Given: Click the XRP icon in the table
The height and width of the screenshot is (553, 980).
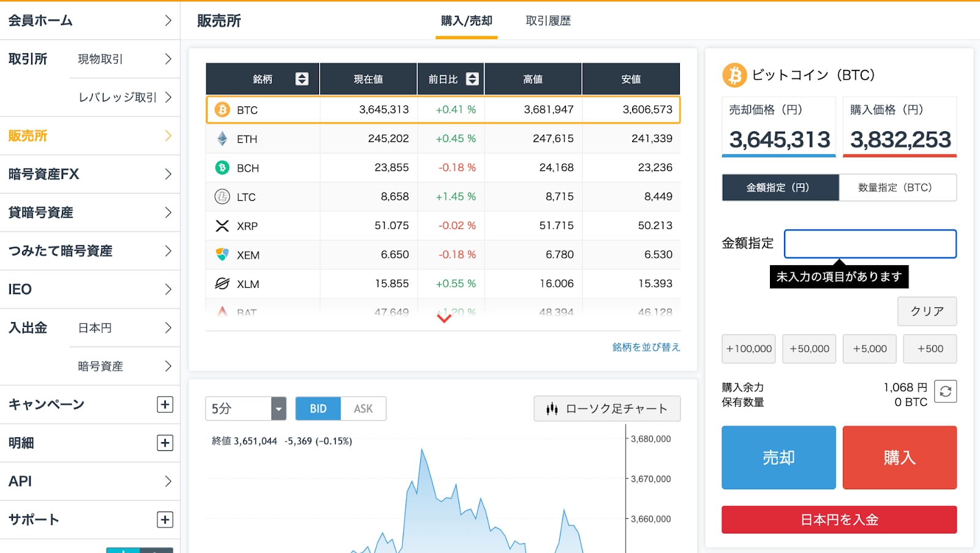Looking at the screenshot, I should (x=222, y=226).
